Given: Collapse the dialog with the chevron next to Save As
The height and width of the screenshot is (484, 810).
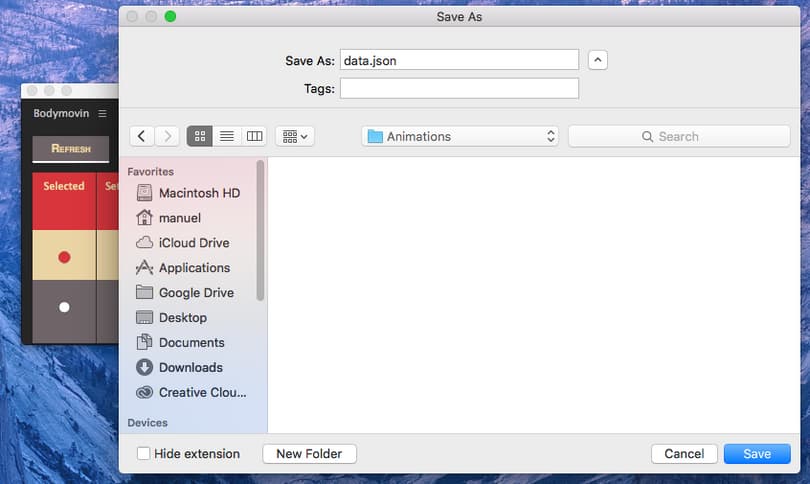Looking at the screenshot, I should [x=598, y=60].
